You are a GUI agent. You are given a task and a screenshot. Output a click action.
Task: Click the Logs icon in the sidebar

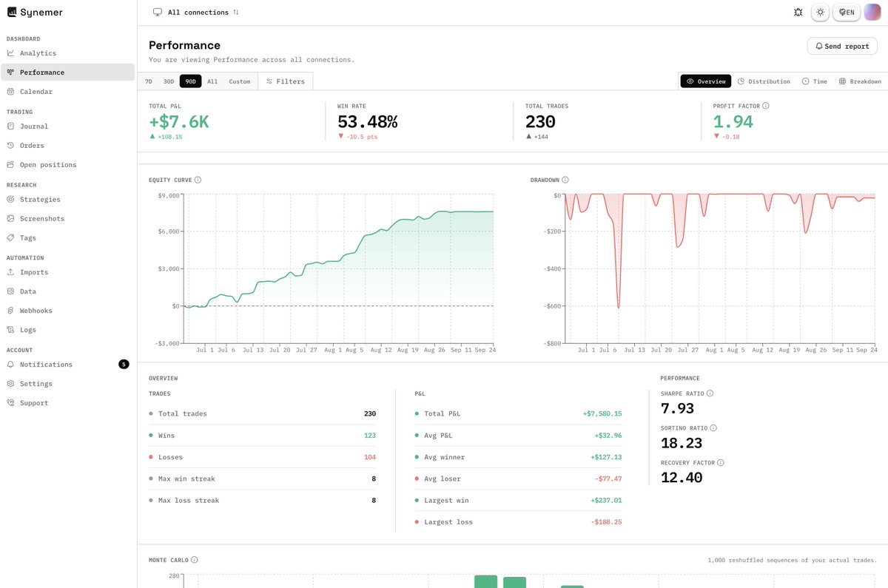pos(11,330)
